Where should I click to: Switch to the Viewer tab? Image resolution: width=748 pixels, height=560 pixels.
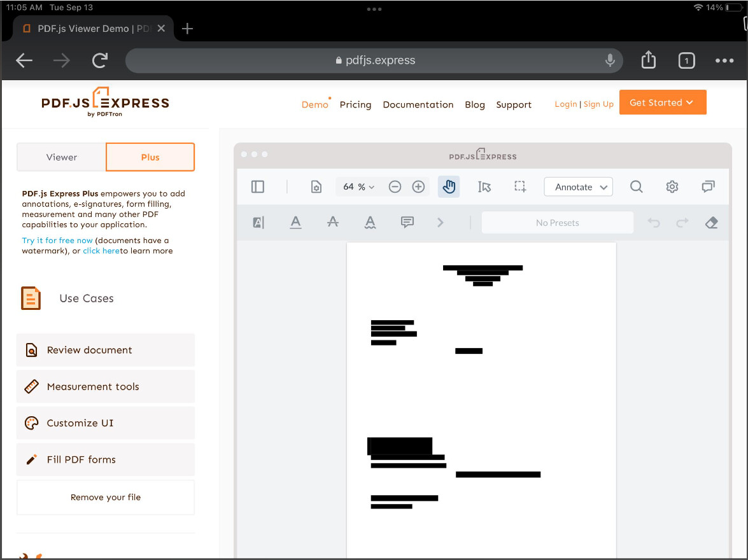[62, 157]
